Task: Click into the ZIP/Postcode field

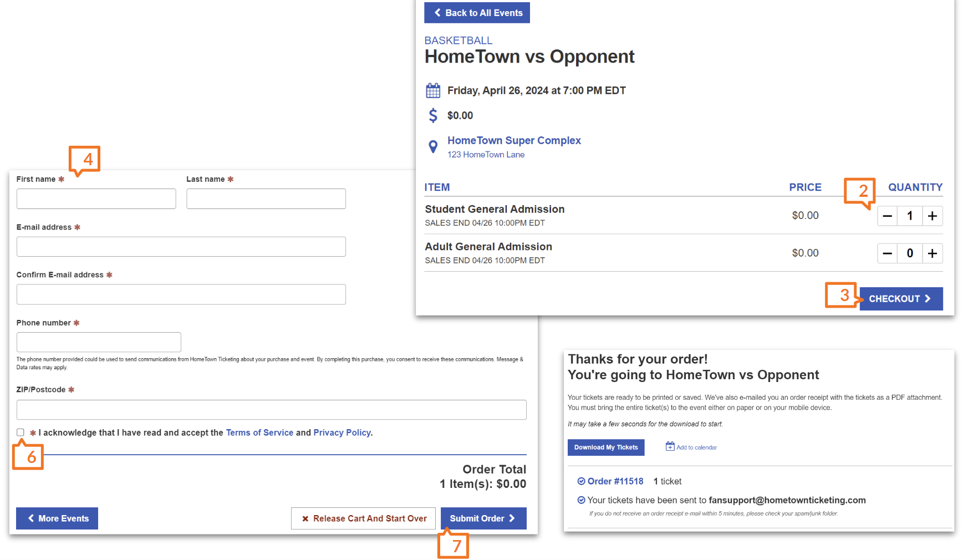Action: click(271, 410)
